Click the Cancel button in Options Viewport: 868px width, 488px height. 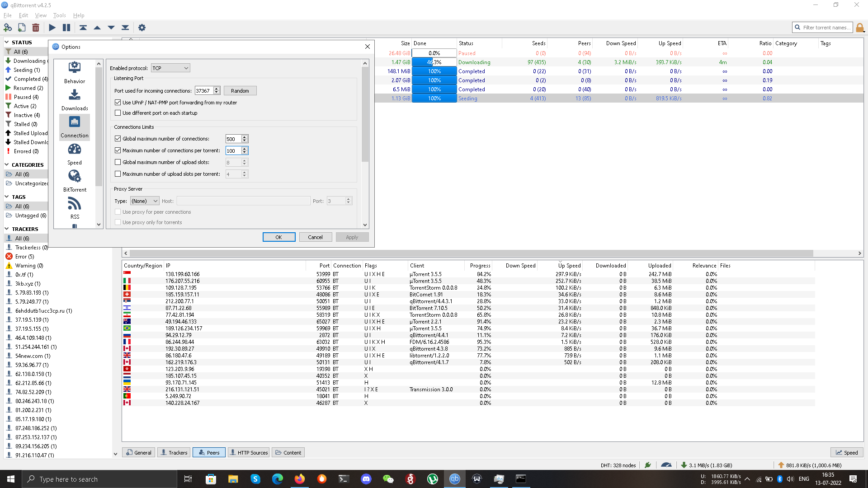pyautogui.click(x=315, y=237)
